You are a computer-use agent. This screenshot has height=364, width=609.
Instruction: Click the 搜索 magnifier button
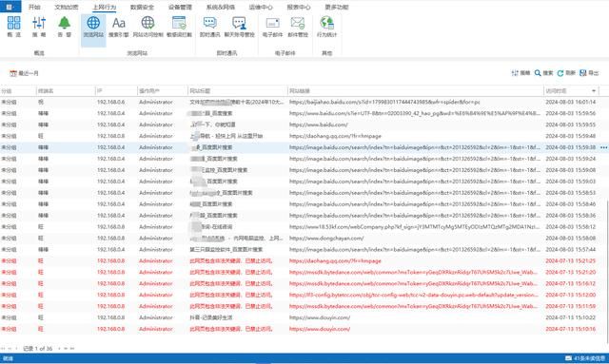click(543, 73)
